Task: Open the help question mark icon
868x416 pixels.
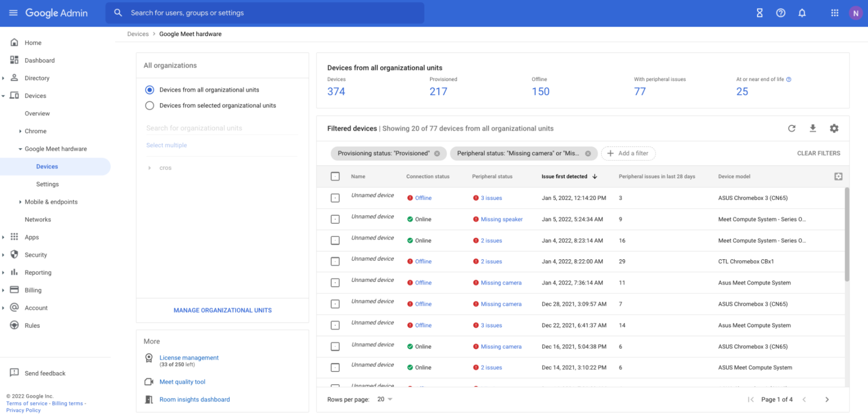Action: click(x=781, y=13)
